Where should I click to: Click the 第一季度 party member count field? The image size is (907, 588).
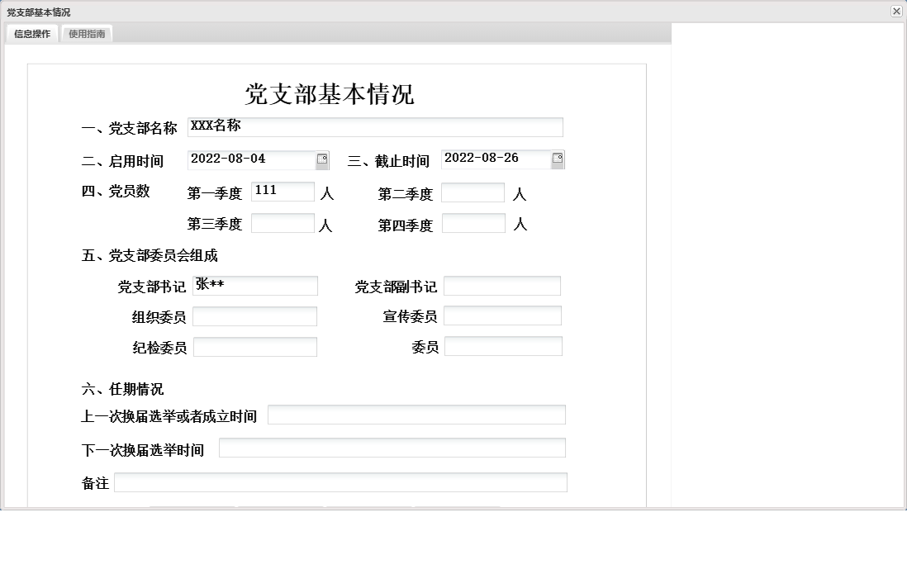coord(283,191)
